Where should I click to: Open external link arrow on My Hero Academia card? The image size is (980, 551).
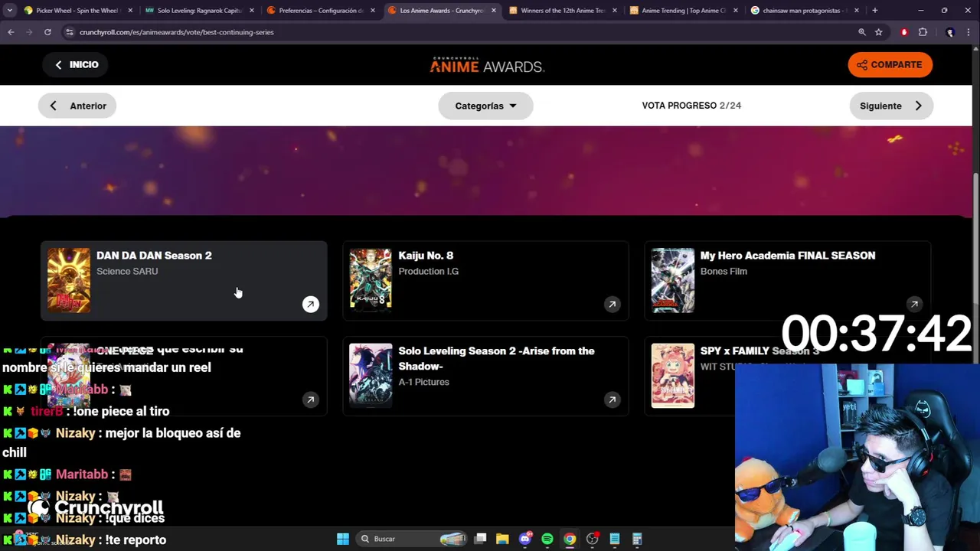point(914,305)
